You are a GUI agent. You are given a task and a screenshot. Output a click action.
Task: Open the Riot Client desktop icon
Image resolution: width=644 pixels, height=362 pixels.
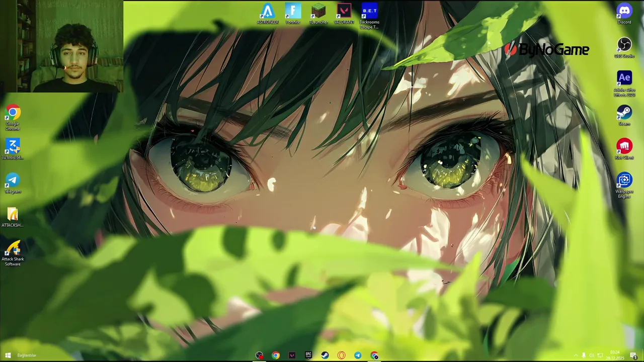624,149
